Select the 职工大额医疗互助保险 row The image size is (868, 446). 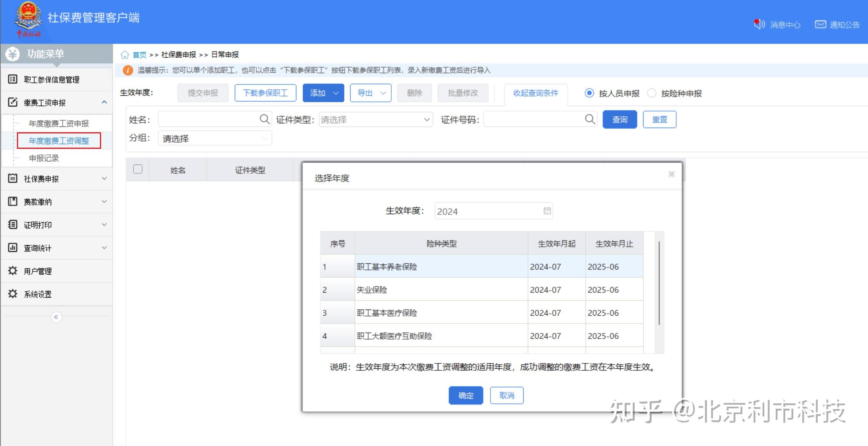pos(482,335)
